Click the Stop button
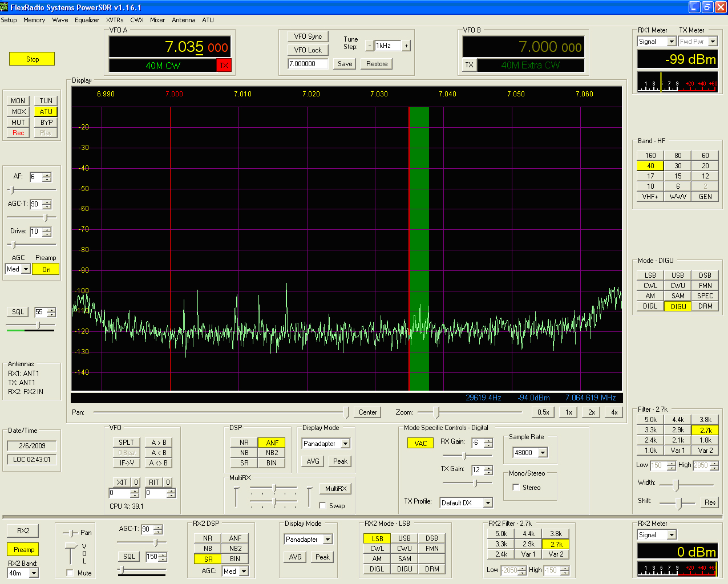Screen dimensions: 728x584 tap(32, 59)
